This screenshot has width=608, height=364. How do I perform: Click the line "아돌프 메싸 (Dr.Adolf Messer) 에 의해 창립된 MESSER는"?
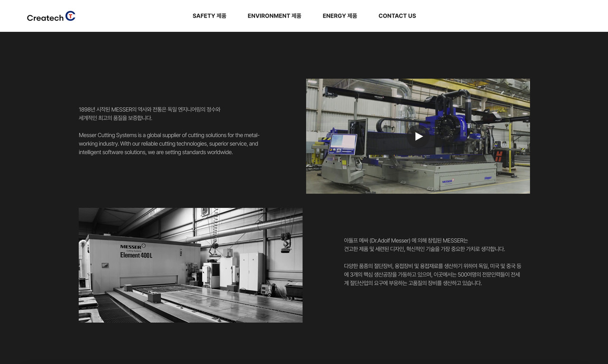click(x=406, y=241)
